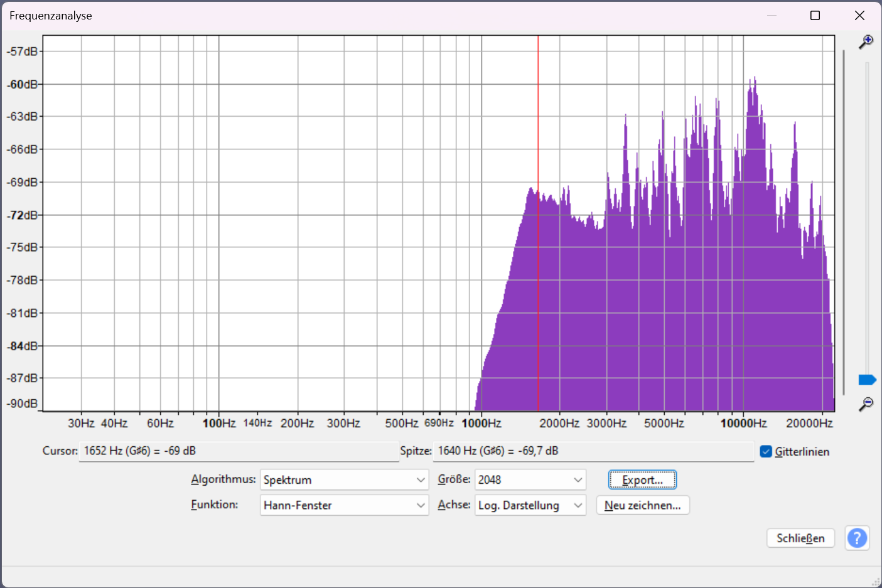
Task: Click the vertical scrollbar beside the spectrum plot
Action: pos(844,223)
